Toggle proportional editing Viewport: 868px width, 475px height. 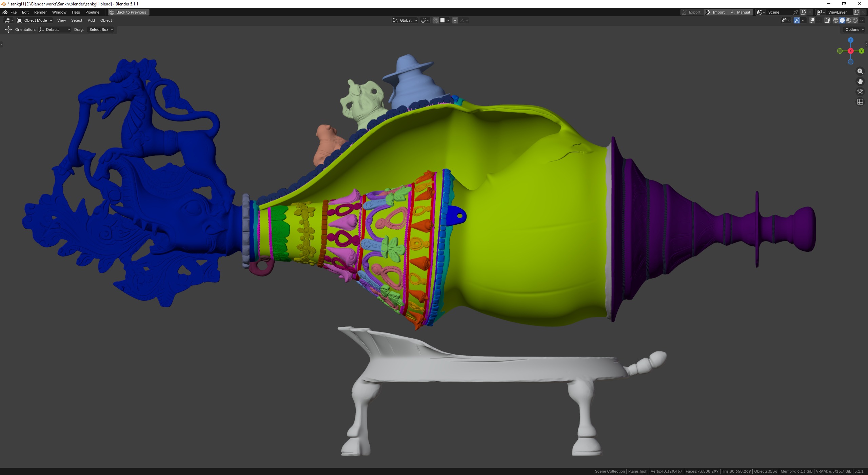pyautogui.click(x=455, y=20)
